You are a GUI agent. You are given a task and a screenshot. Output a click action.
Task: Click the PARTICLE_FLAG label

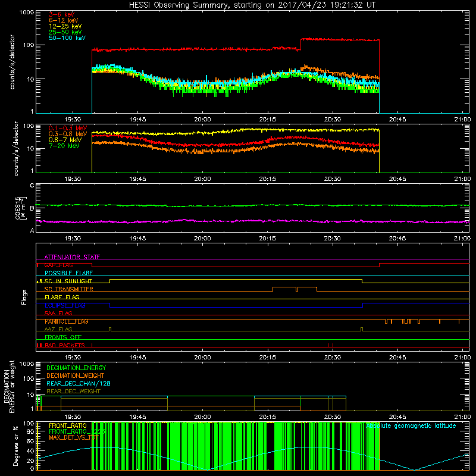tap(67, 321)
